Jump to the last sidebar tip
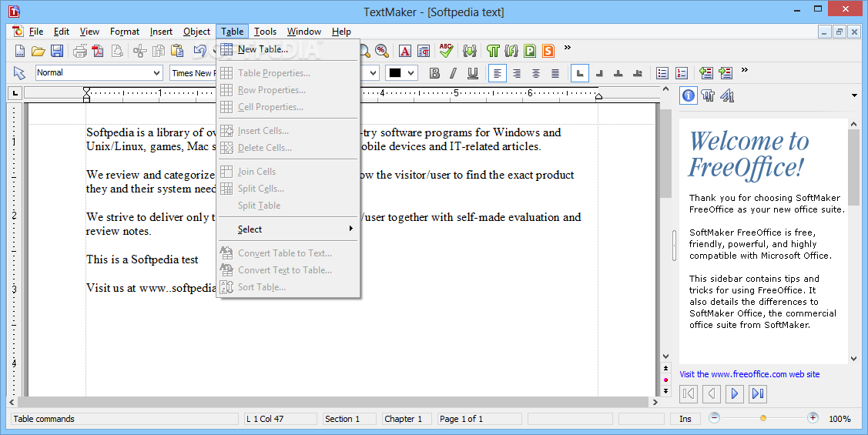The height and width of the screenshot is (435, 868). point(758,393)
